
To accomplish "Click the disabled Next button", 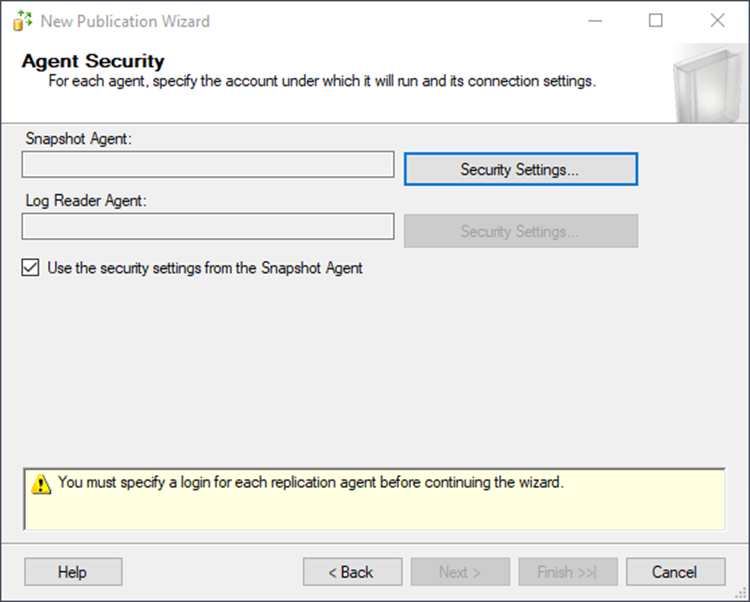I will click(460, 572).
